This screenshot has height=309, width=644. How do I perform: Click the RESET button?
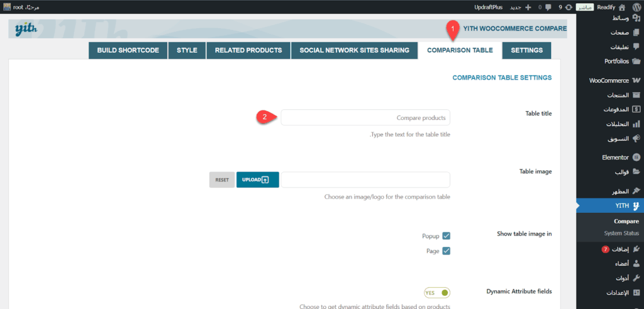222,180
